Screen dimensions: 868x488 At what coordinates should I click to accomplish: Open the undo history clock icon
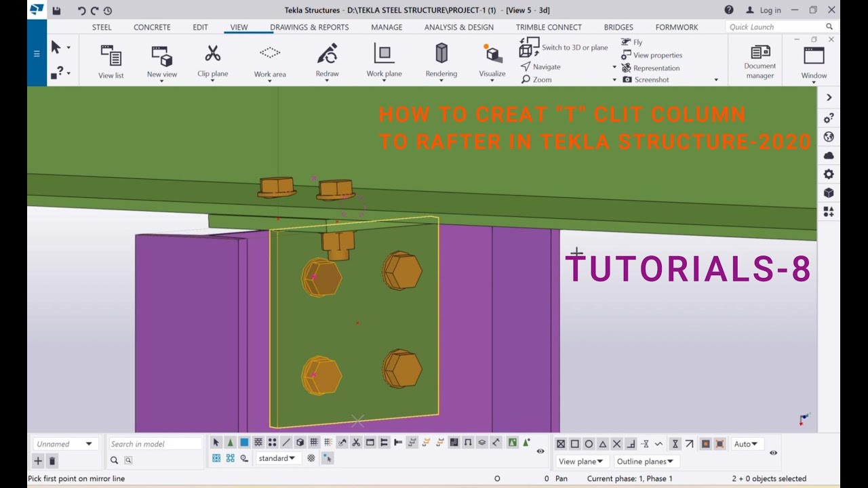coord(108,10)
